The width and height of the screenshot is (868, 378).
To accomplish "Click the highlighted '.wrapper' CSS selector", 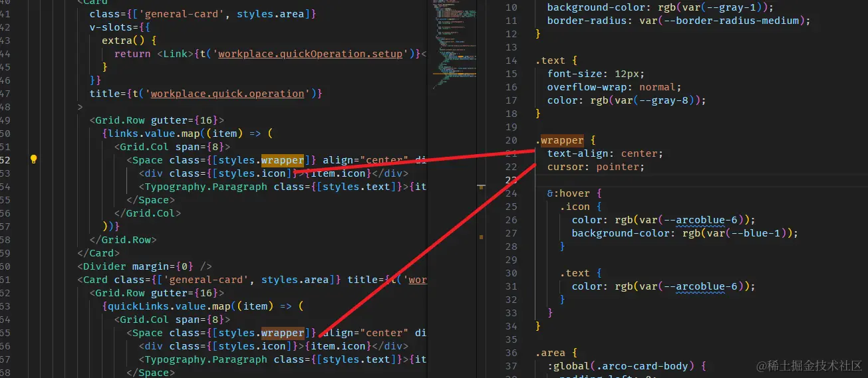I will 559,140.
